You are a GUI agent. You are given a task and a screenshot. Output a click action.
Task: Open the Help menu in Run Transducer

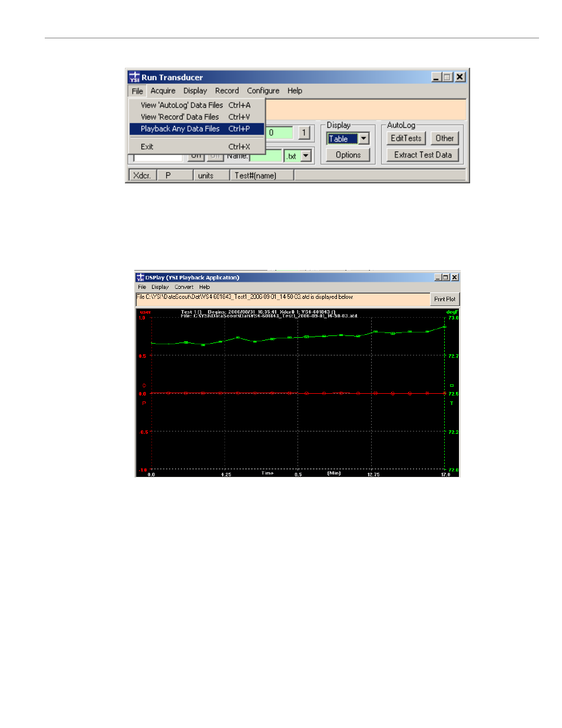295,91
